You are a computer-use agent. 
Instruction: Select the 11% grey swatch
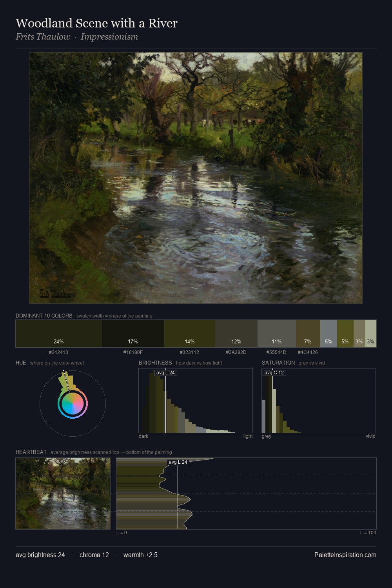[277, 334]
